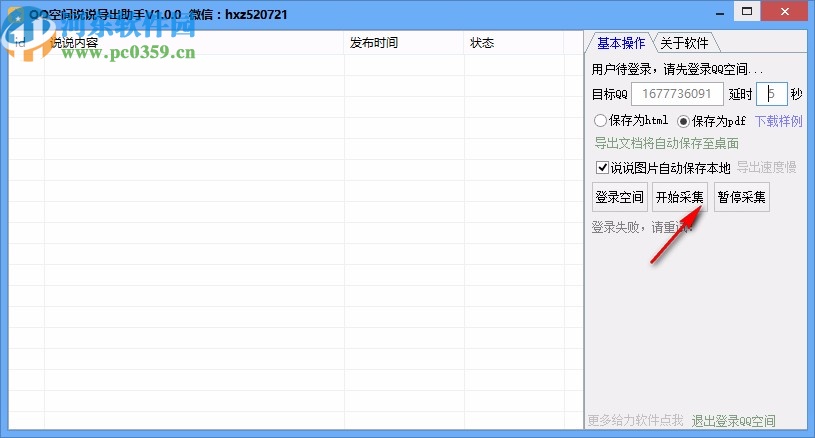
Task: Open the 下载样例 link
Action: click(778, 121)
